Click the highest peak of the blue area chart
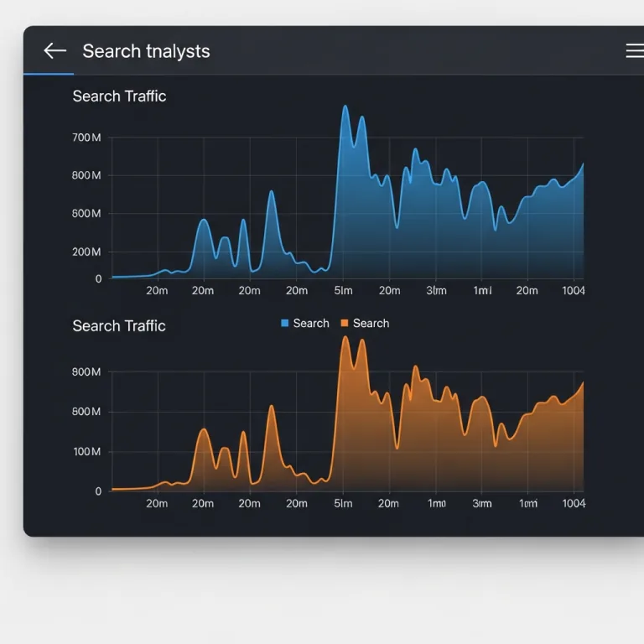The width and height of the screenshot is (644, 644). 345,106
